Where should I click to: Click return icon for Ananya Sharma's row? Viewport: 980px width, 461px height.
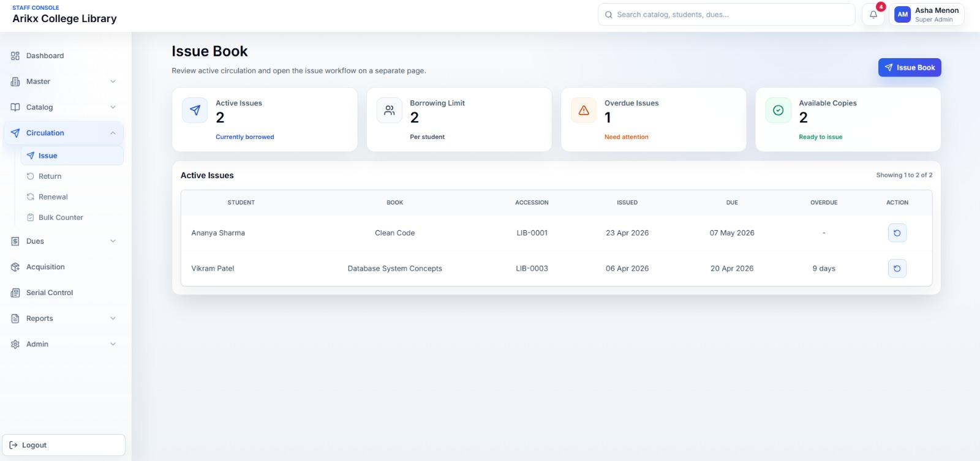[x=897, y=233]
